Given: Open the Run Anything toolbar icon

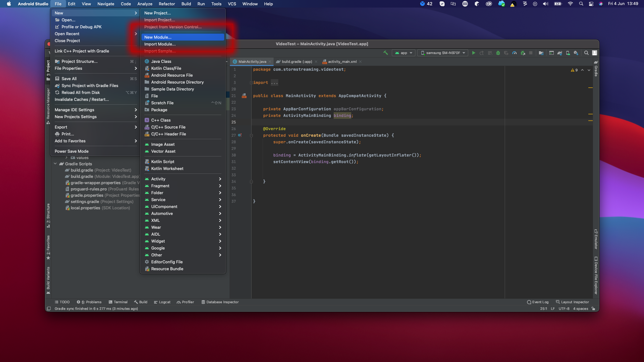Looking at the screenshot, I should tap(552, 53).
